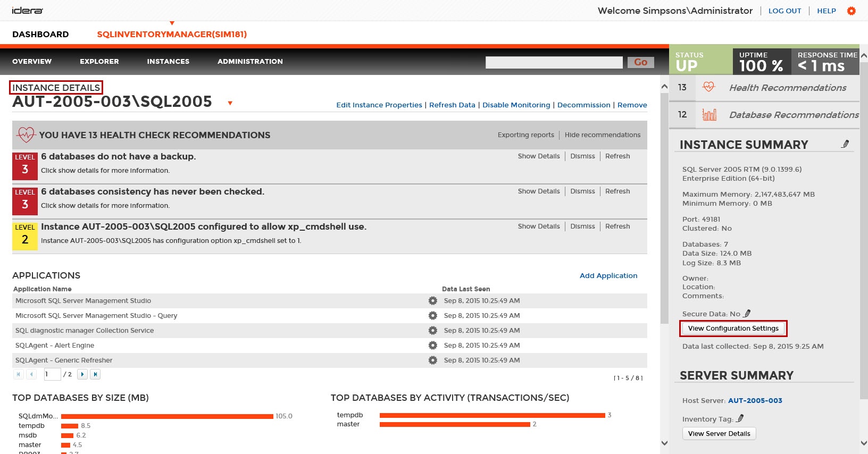Click View Server Details button
This screenshot has height=454, width=868.
tap(719, 434)
